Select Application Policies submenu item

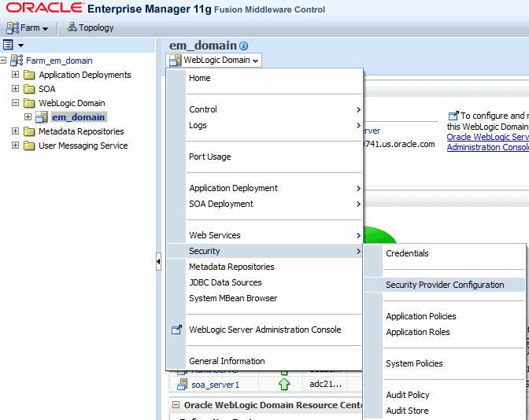pos(444,316)
